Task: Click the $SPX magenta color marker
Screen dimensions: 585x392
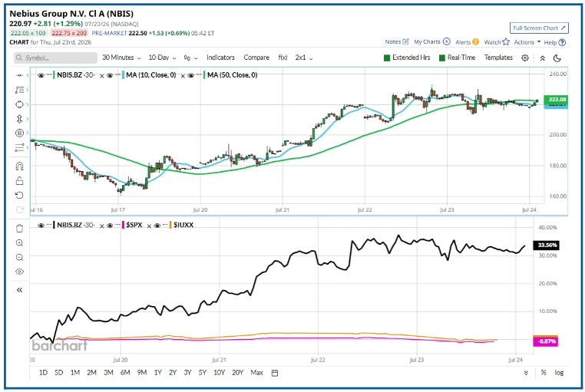Action: tap(123, 225)
